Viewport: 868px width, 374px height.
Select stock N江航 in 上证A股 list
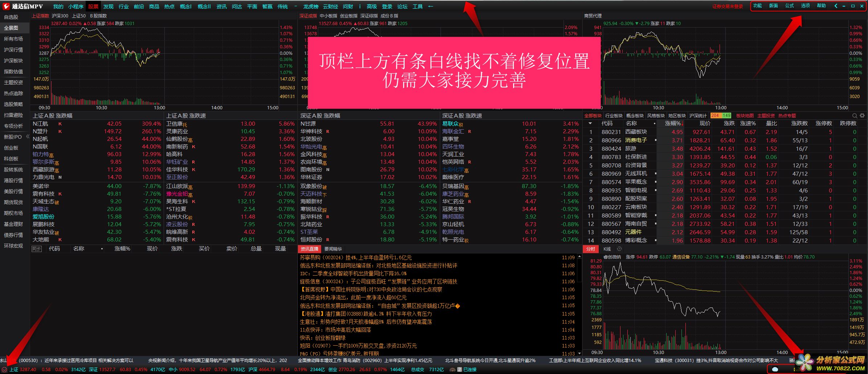(x=40, y=124)
